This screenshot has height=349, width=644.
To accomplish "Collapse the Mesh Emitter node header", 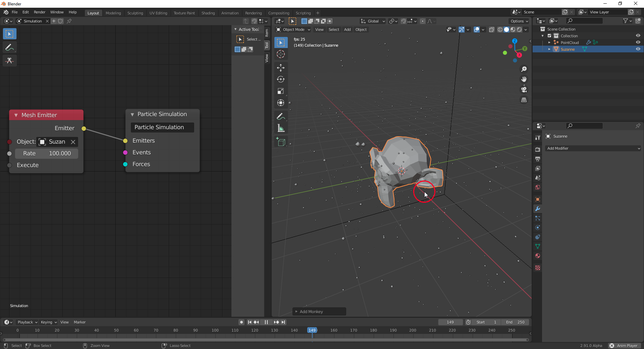I will coord(16,115).
